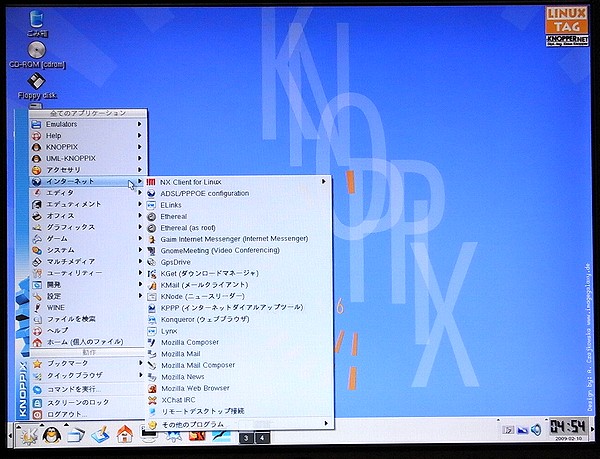Expand the システム submenu arrow
This screenshot has height=459, width=600.
pyautogui.click(x=140, y=250)
